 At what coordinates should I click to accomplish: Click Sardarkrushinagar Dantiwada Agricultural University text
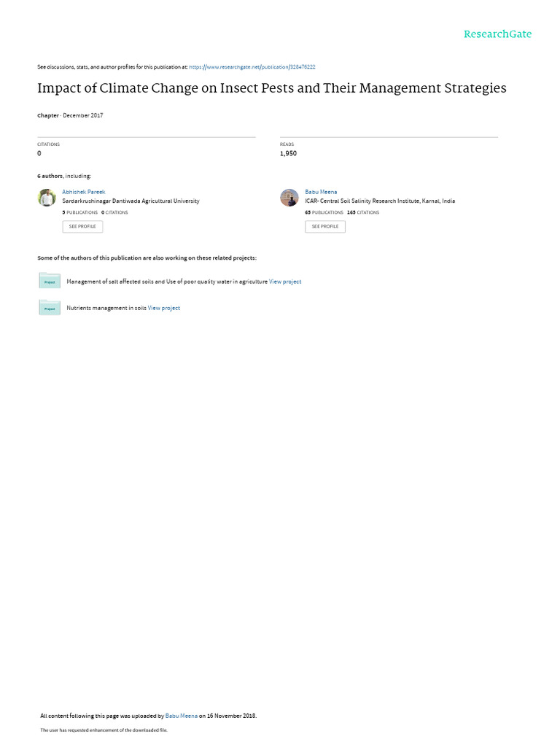[x=131, y=201]
